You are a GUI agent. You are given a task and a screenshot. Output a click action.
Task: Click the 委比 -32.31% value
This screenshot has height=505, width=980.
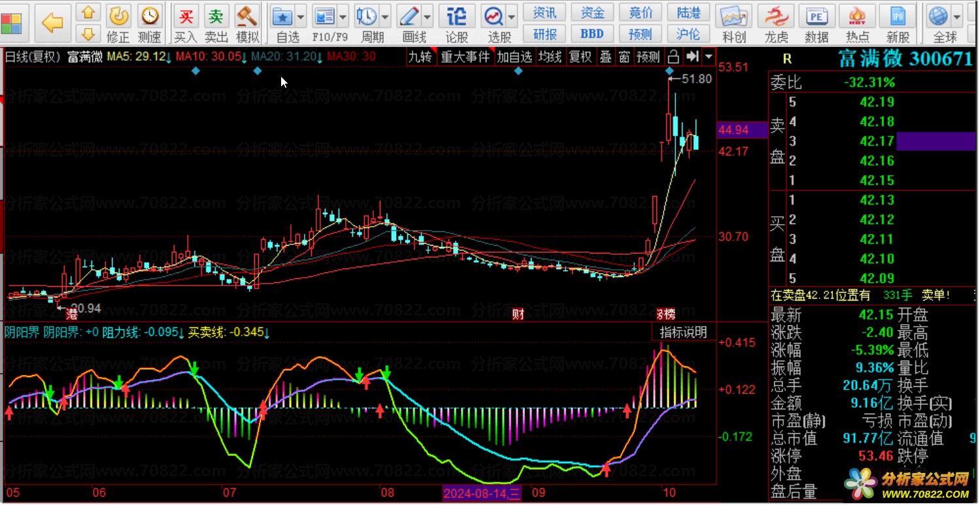point(870,83)
